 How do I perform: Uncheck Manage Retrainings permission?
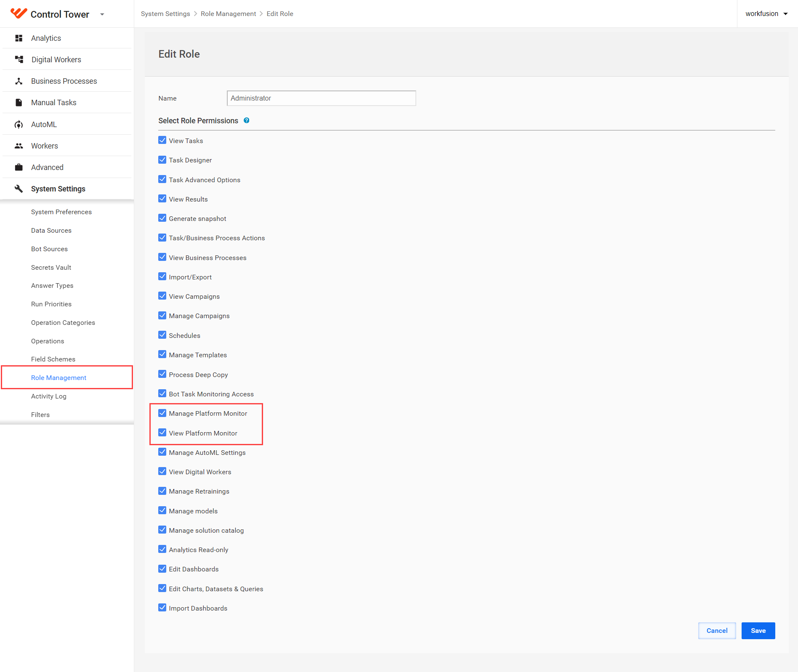point(162,491)
